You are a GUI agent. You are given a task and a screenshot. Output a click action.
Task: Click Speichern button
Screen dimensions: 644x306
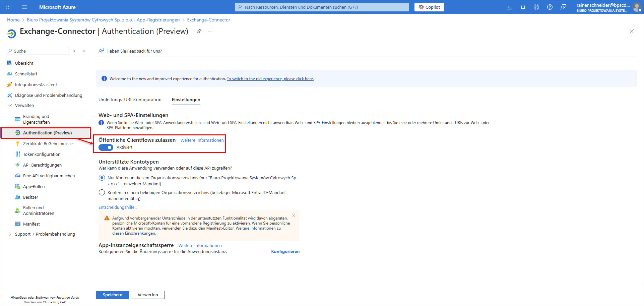coord(113,295)
